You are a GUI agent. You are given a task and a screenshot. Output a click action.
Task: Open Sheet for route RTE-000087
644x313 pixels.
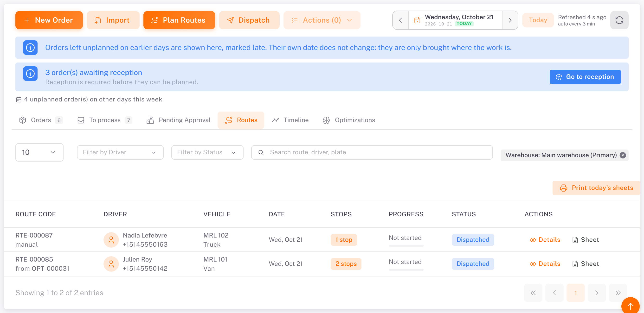coord(586,240)
